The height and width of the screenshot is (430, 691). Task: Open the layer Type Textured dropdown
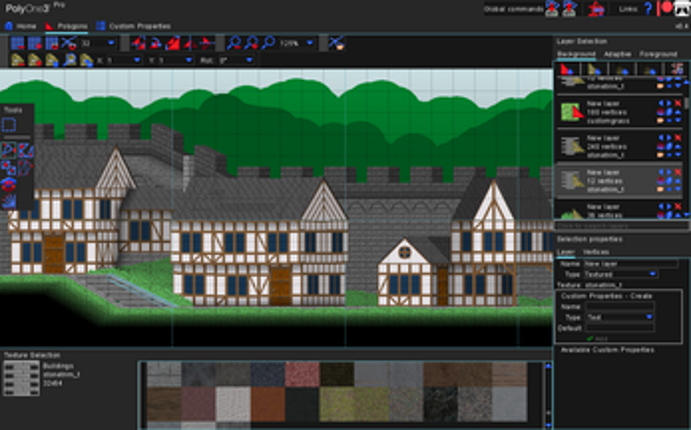(x=653, y=273)
